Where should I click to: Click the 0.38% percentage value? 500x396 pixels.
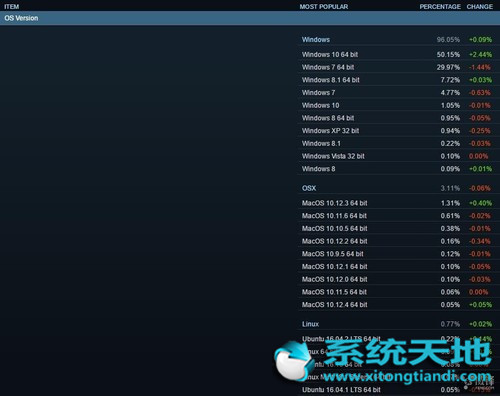coord(450,228)
